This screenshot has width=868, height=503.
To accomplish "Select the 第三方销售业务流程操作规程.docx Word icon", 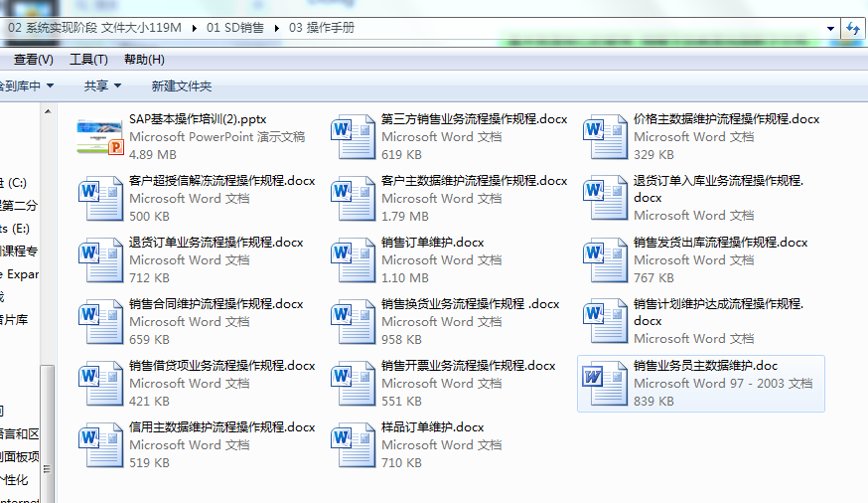I will [x=353, y=137].
